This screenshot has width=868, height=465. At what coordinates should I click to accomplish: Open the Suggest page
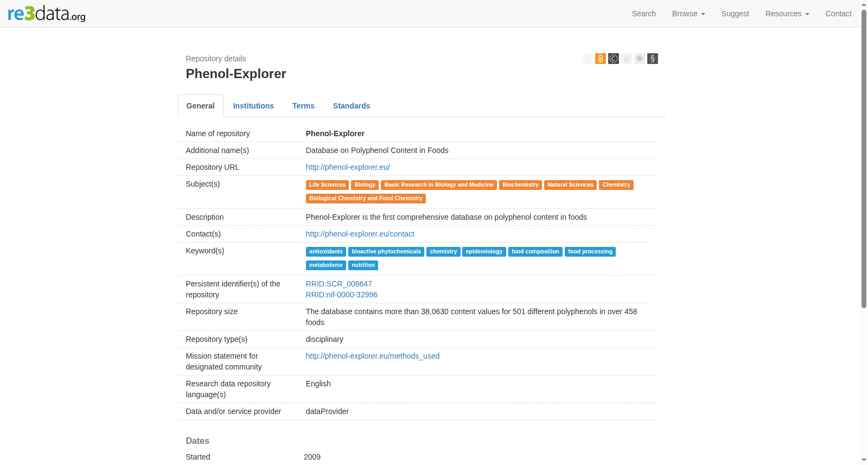coord(735,14)
